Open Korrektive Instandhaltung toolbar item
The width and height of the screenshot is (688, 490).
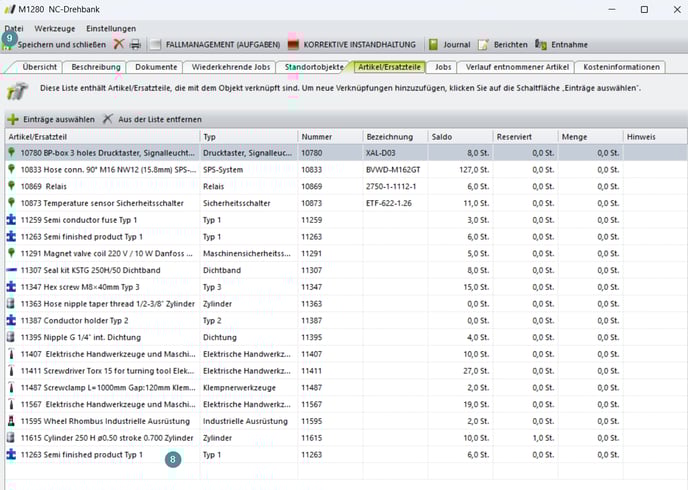tap(293, 45)
